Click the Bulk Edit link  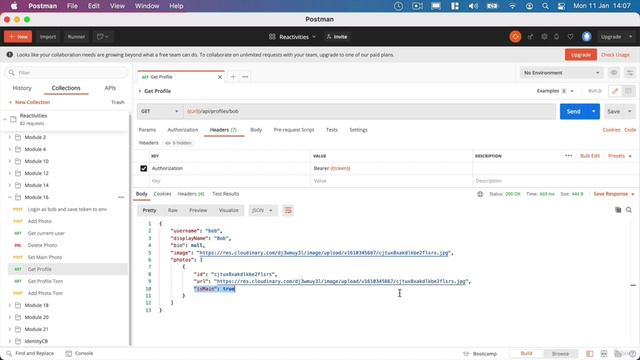pos(590,156)
